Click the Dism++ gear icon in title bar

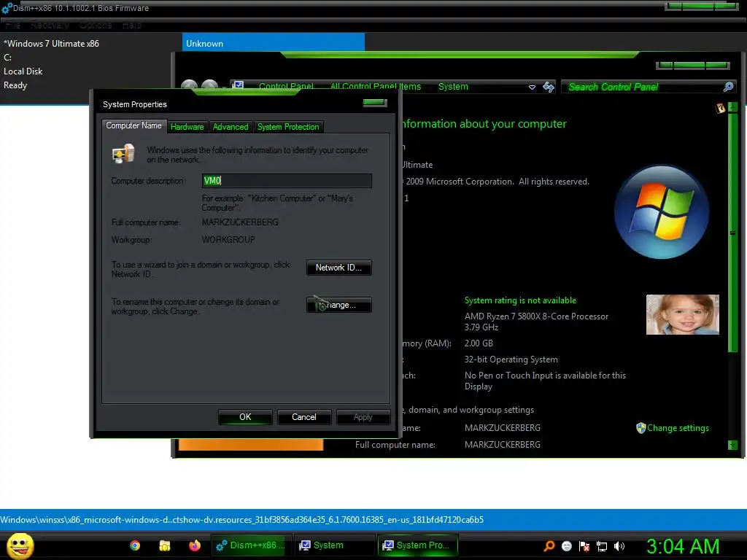pyautogui.click(x=7, y=8)
